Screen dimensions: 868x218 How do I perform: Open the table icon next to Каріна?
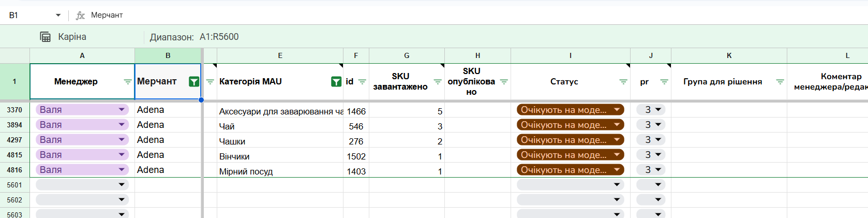coord(46,37)
